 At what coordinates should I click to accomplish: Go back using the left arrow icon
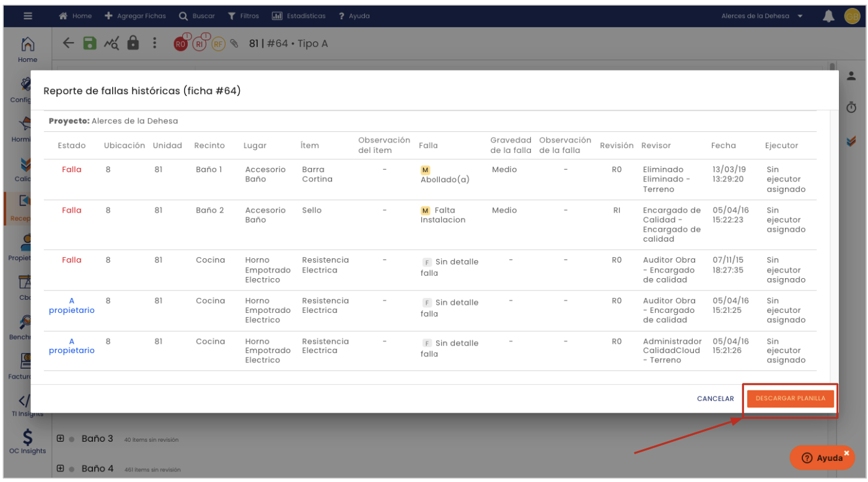pyautogui.click(x=69, y=43)
